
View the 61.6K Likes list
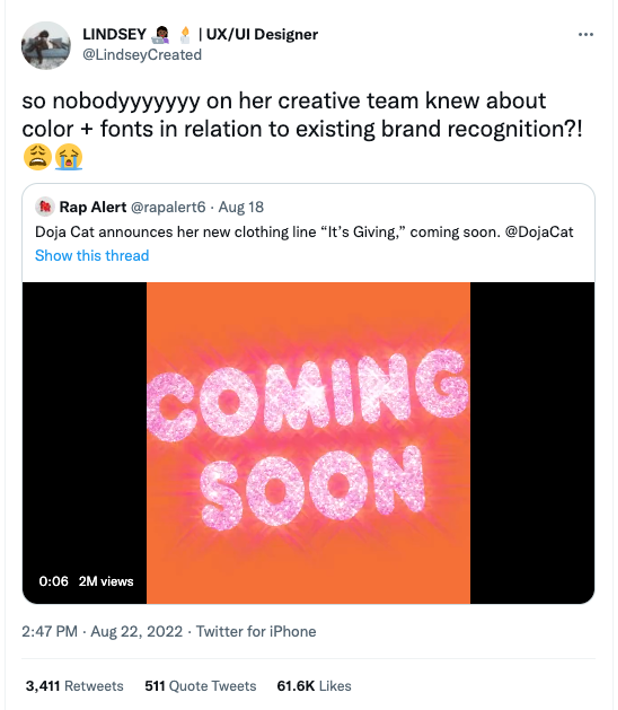pos(314,686)
